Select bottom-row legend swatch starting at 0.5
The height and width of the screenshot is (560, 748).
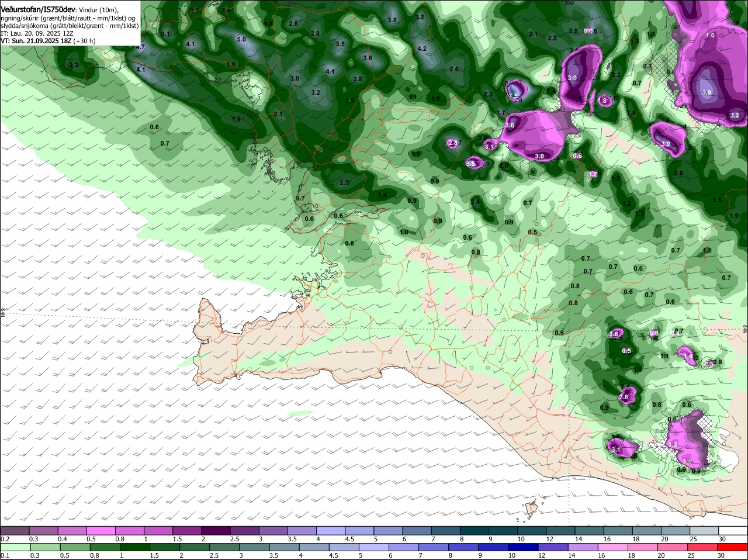click(x=74, y=547)
